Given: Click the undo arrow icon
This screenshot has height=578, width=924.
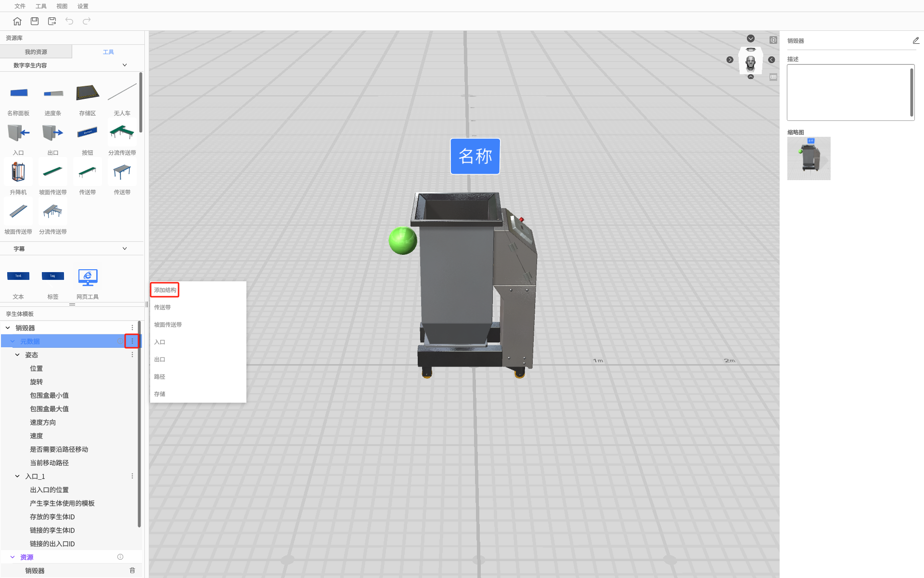Looking at the screenshot, I should (x=69, y=21).
